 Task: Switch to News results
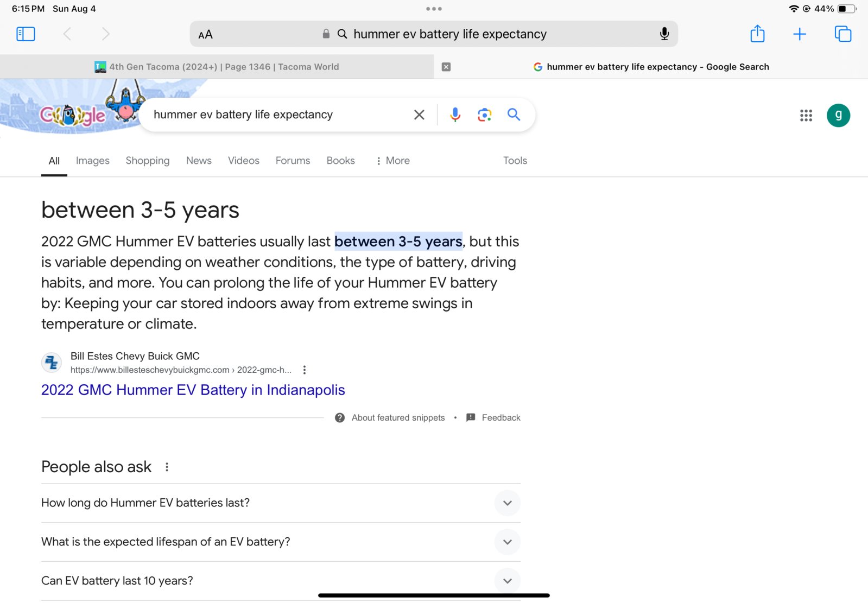click(x=199, y=161)
